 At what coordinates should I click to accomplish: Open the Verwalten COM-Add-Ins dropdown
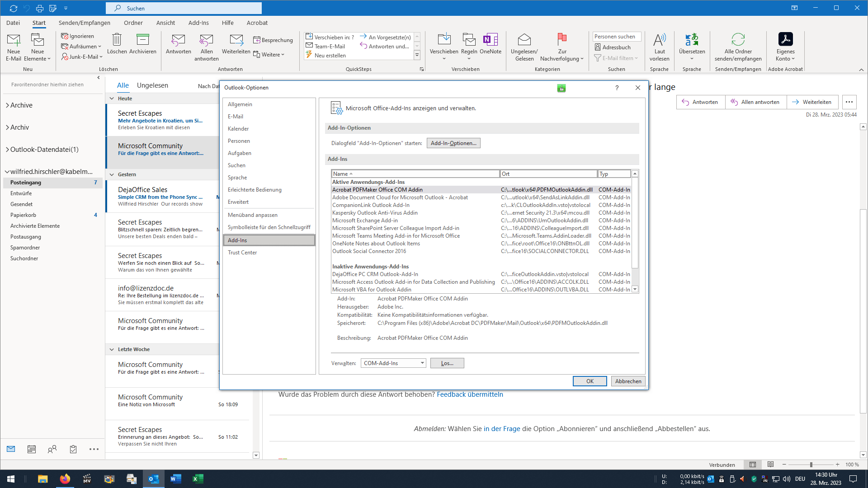pos(393,363)
